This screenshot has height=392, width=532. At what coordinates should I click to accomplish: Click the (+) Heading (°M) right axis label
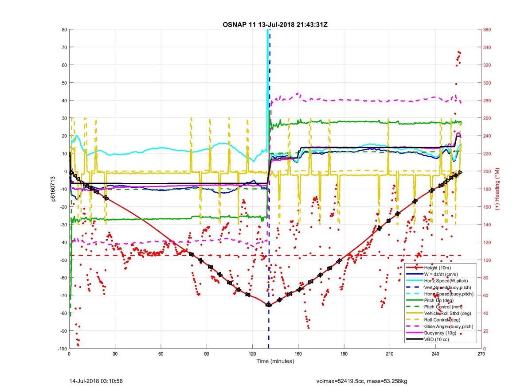[497, 189]
